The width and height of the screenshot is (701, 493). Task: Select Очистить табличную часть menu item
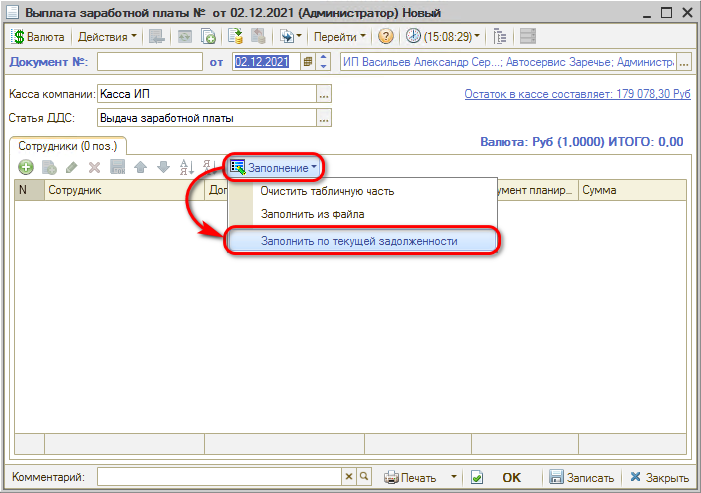(x=327, y=190)
